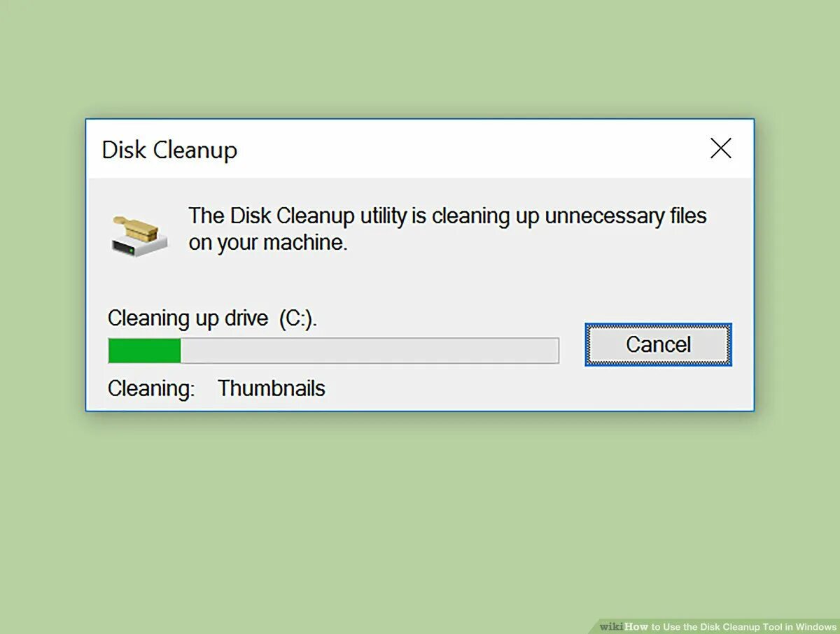840x634 pixels.
Task: Click the wikiHow logo in the watermark
Action: click(x=624, y=626)
